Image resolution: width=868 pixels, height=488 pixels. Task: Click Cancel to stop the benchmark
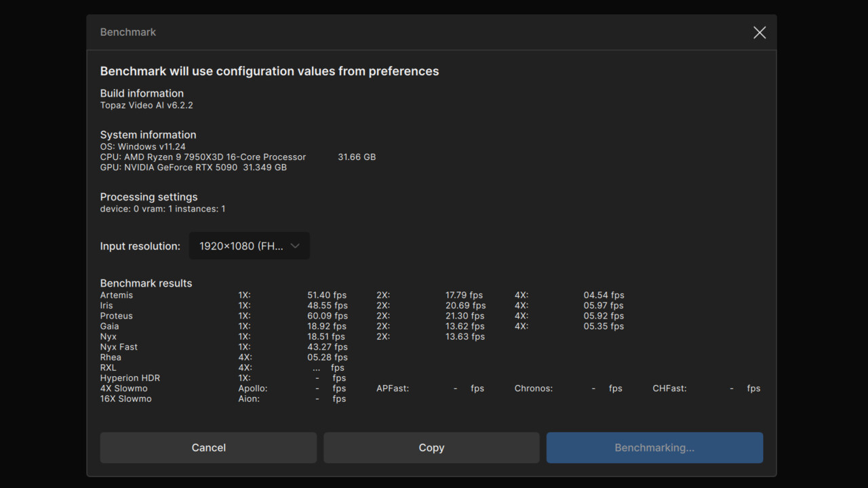208,447
